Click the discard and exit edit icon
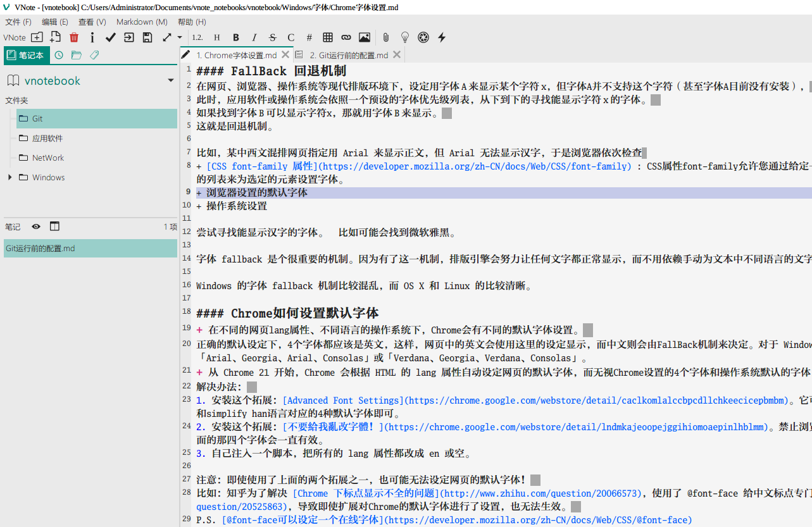The image size is (812, 527). coord(129,37)
